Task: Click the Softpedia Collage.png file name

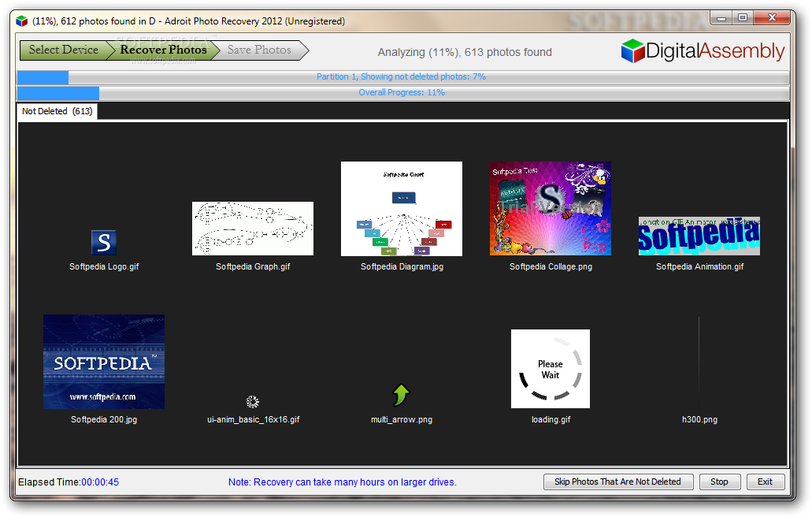Action: 551,267
